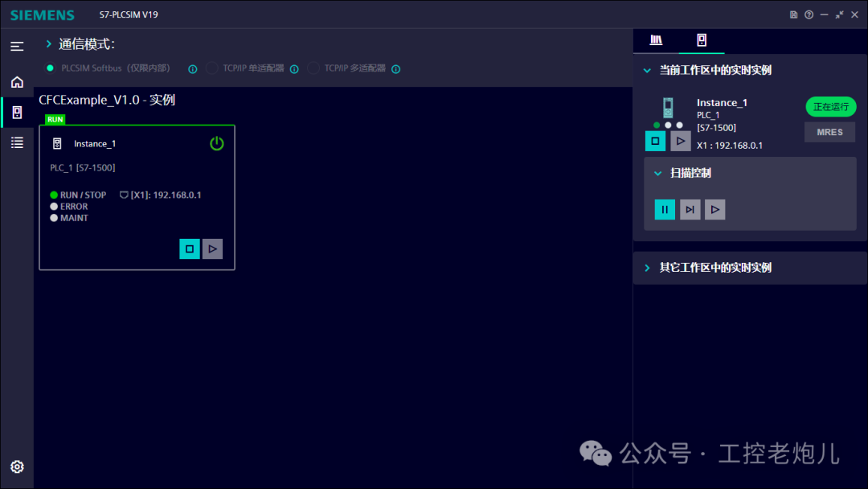This screenshot has width=868, height=489.
Task: Switch to compact view with the shrink arrows icon
Action: pos(839,15)
